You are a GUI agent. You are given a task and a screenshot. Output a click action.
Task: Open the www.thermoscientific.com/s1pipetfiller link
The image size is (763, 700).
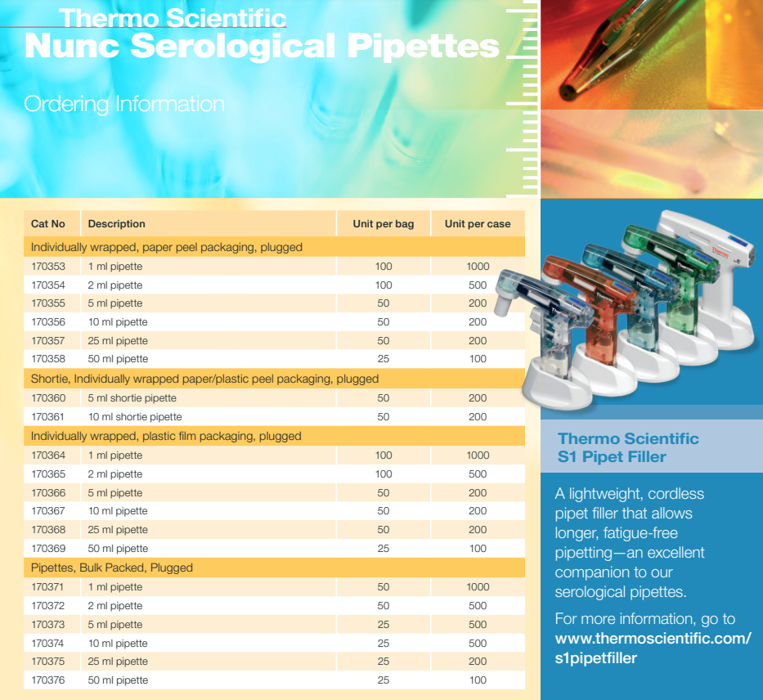tap(653, 648)
